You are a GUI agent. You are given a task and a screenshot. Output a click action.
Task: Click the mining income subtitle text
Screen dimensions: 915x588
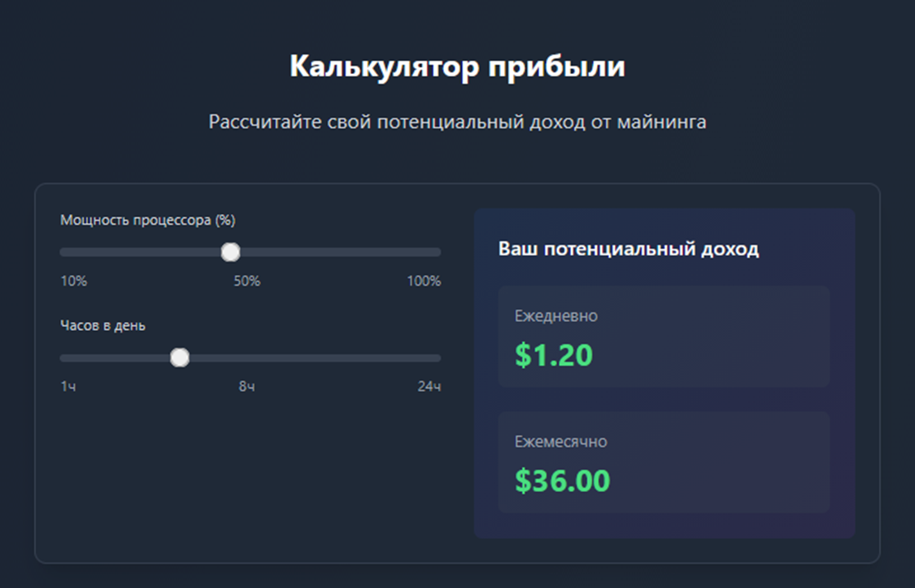coord(457,122)
